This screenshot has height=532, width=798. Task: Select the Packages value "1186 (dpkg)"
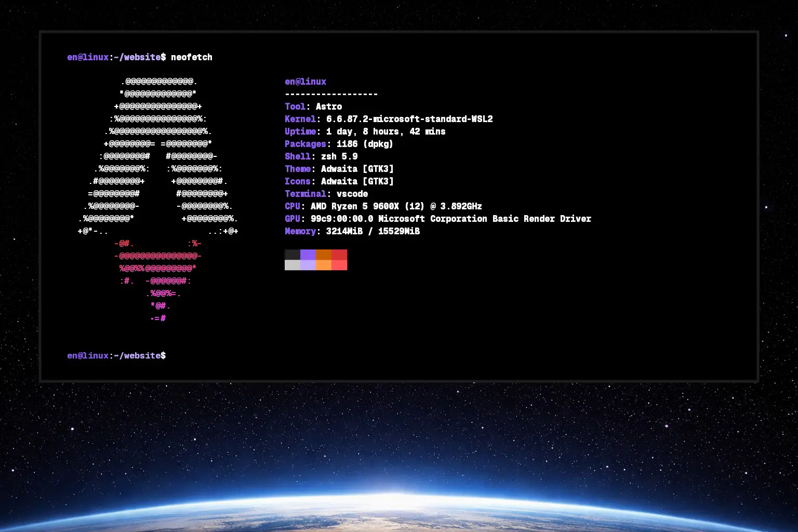(x=365, y=144)
